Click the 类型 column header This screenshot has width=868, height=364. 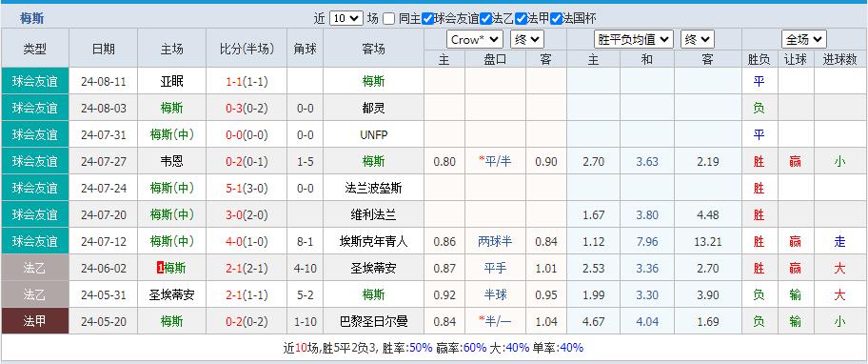[35, 49]
